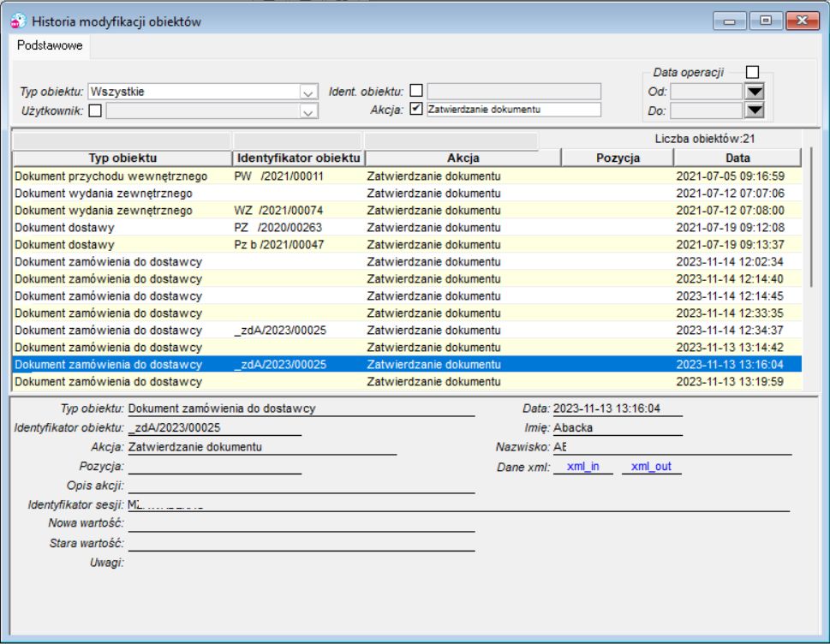The image size is (830, 644).
Task: Select cell PZ /2020/00263
Action: [278, 228]
